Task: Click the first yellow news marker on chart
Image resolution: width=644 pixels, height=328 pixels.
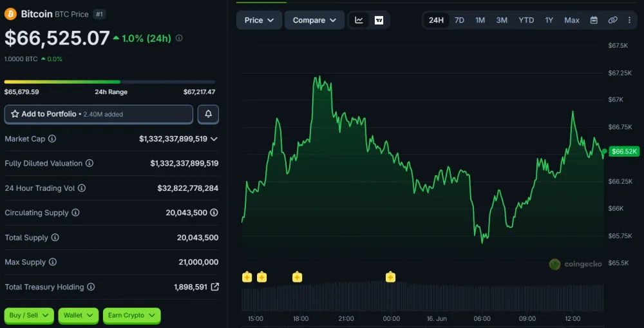Action: click(x=247, y=277)
